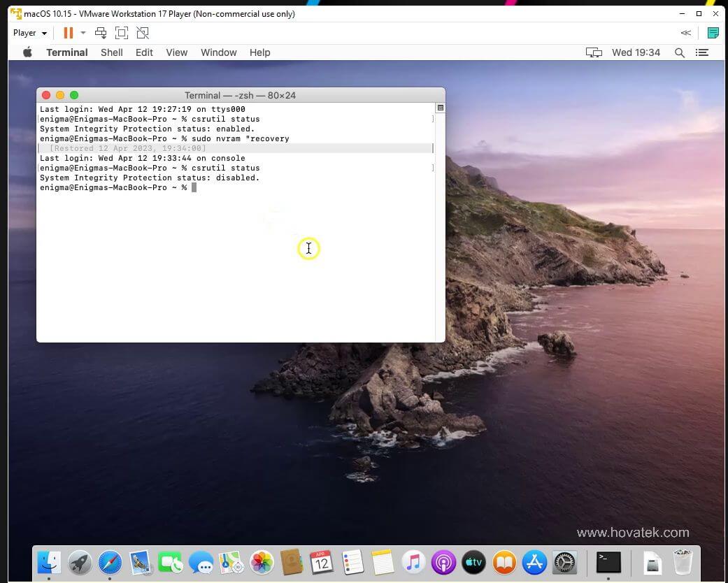Open Spotlight search in the menu bar
Image resolution: width=728 pixels, height=583 pixels.
[x=679, y=52]
